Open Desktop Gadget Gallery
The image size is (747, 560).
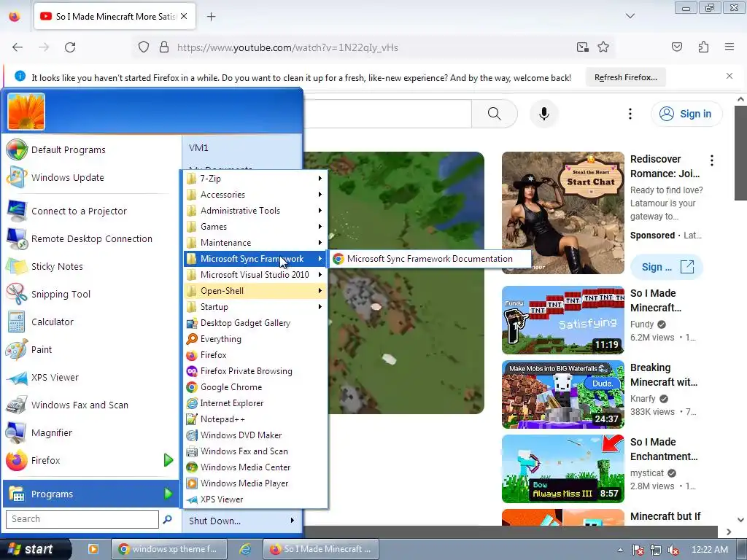tap(255, 323)
